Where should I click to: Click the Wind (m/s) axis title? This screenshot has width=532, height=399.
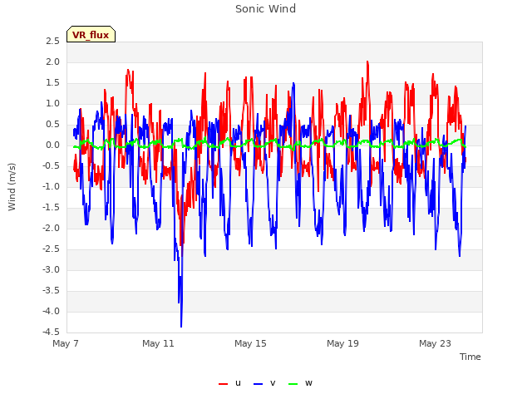[x=12, y=187]
